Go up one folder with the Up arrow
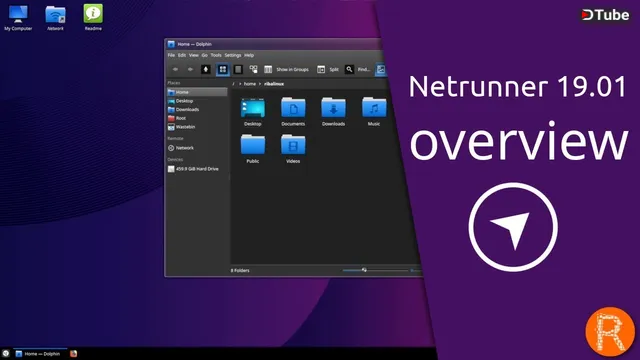Viewport: 640px width, 360px height. 206,69
